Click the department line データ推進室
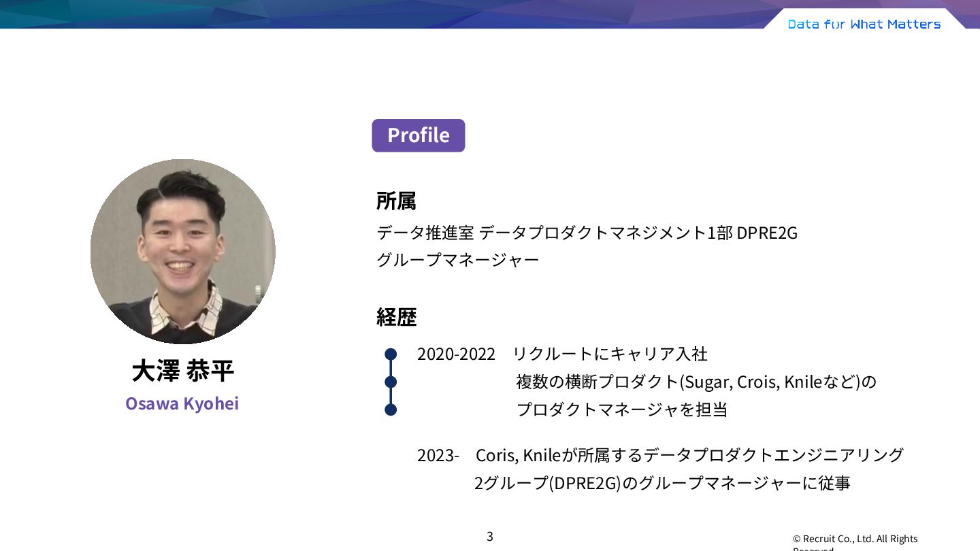980x551 pixels. [x=587, y=233]
